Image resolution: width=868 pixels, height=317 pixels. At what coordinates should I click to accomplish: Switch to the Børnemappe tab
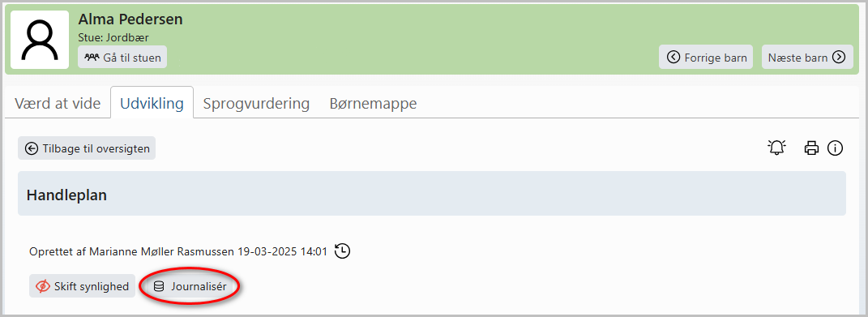(373, 103)
